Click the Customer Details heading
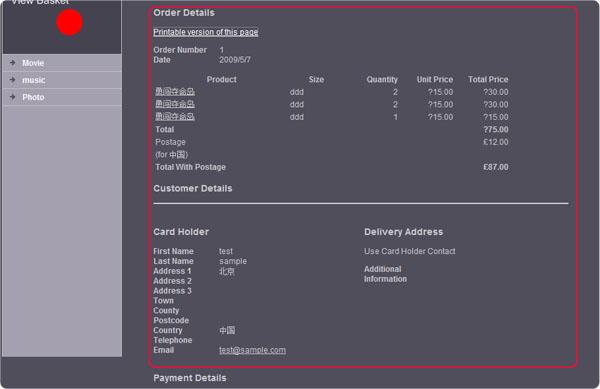600x389 pixels. tap(193, 189)
